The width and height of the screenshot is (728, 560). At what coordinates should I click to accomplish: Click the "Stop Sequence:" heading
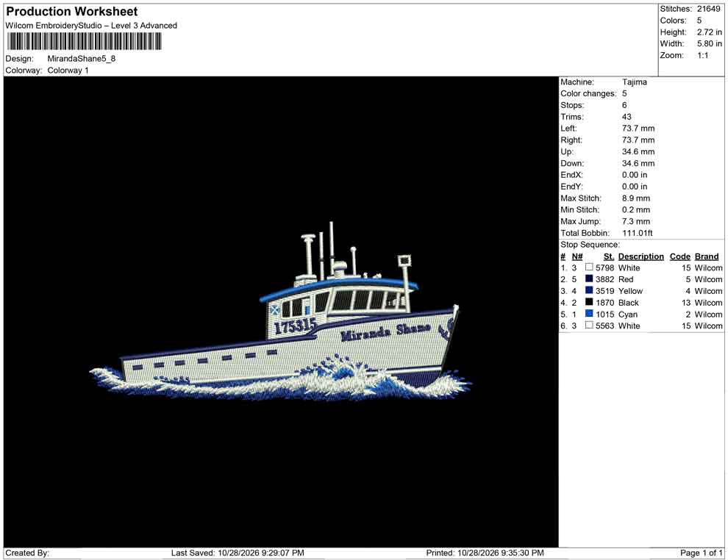coord(590,245)
